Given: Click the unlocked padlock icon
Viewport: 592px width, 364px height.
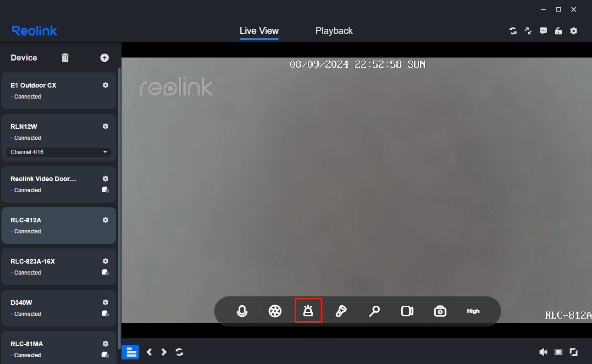Looking at the screenshot, I should click(559, 31).
